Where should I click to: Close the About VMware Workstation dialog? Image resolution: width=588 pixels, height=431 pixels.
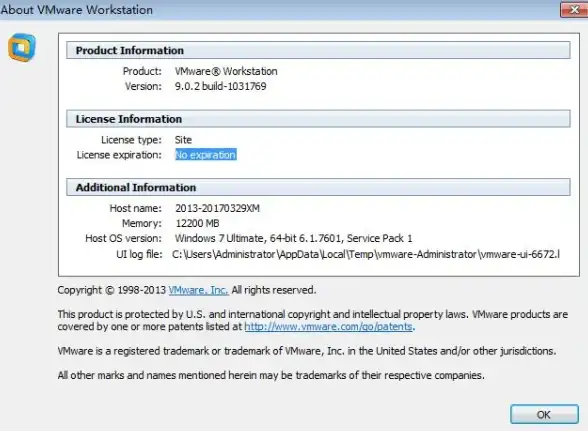574,10
